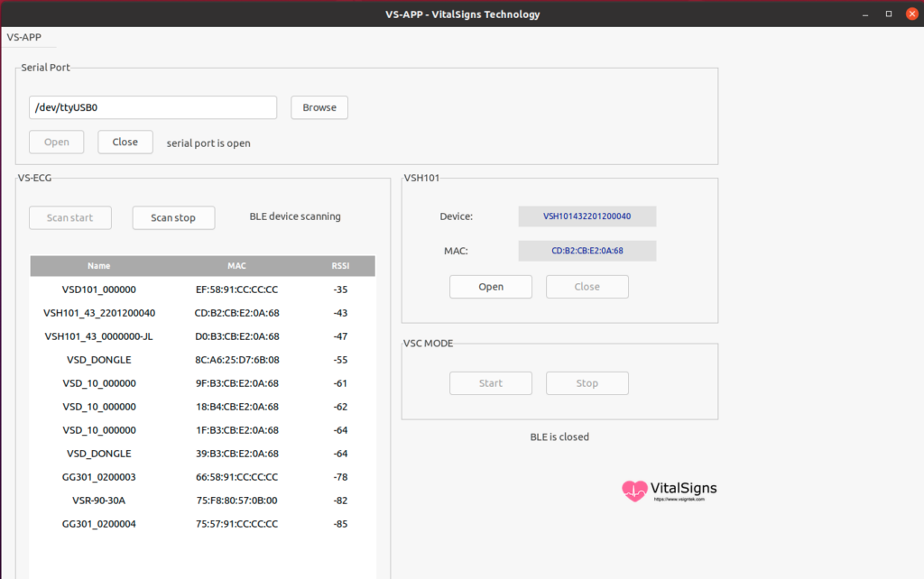924x579 pixels.
Task: Click the VitalSigns heart logo
Action: 634,491
